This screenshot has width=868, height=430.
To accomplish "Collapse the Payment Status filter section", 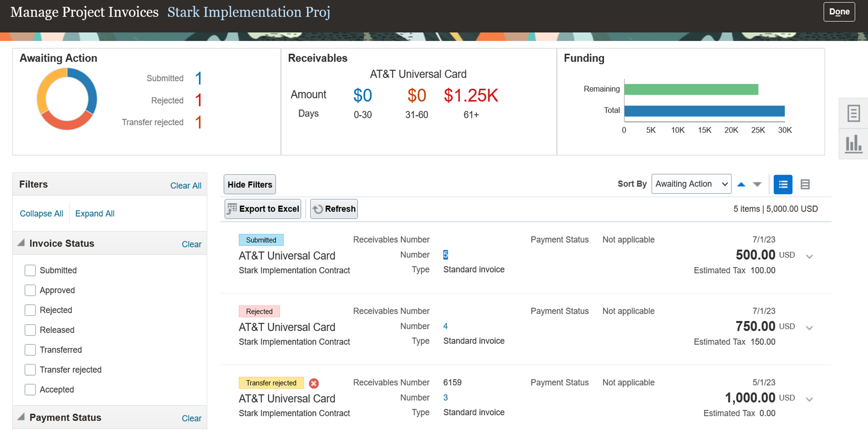I will pos(21,417).
